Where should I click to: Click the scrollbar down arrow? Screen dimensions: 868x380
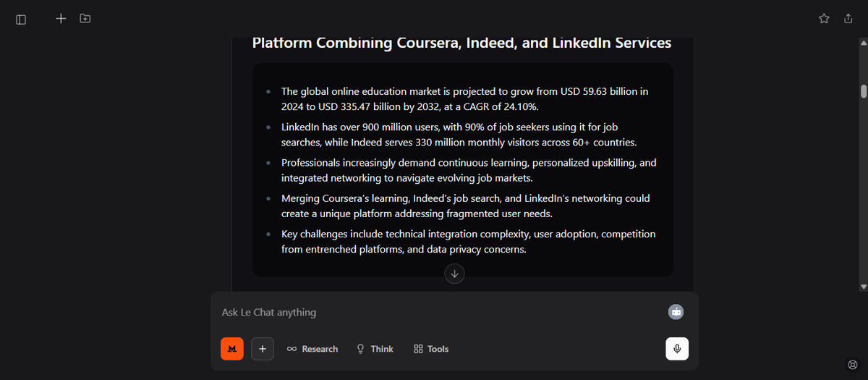pyautogui.click(x=864, y=287)
